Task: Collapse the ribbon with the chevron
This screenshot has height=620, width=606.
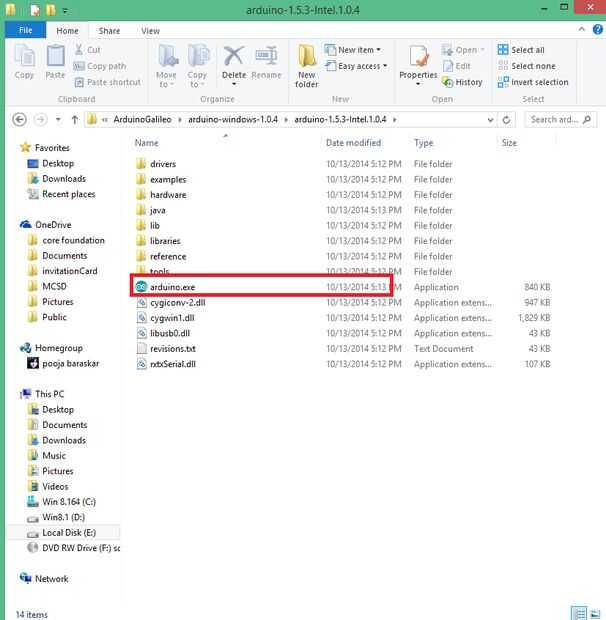Action: (x=581, y=29)
